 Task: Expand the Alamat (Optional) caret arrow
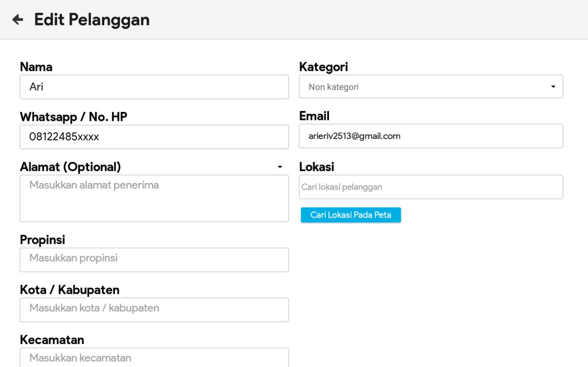click(x=279, y=167)
